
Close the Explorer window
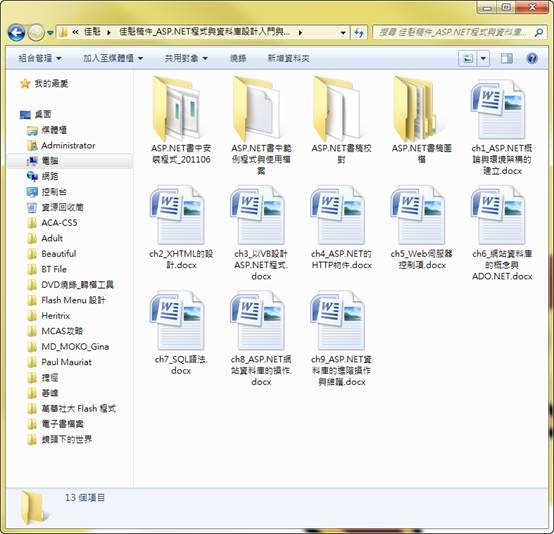[x=532, y=7]
